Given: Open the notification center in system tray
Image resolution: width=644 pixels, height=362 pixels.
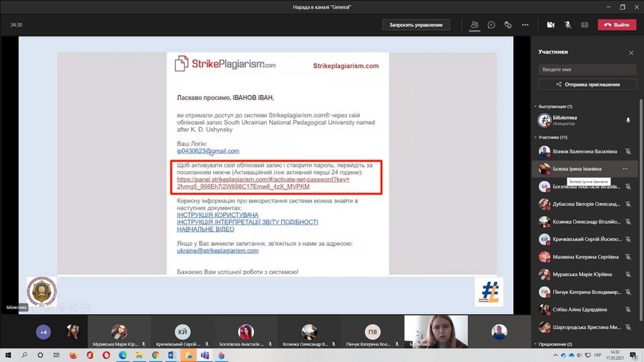Looking at the screenshot, I should pyautogui.click(x=634, y=355).
